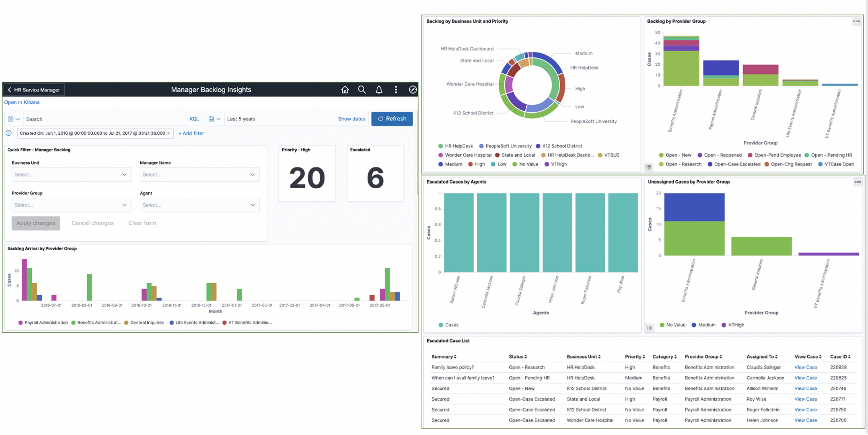The image size is (868, 435).
Task: Open the data table view under Unassigned Cases chart
Action: pyautogui.click(x=650, y=328)
